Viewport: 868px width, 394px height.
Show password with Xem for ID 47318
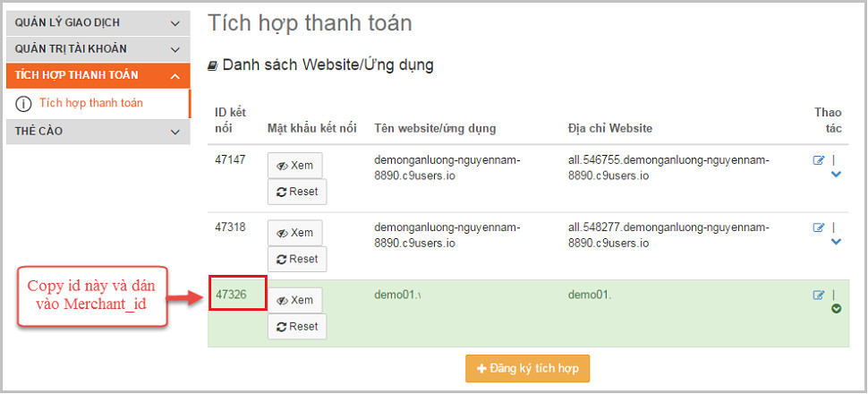[295, 233]
